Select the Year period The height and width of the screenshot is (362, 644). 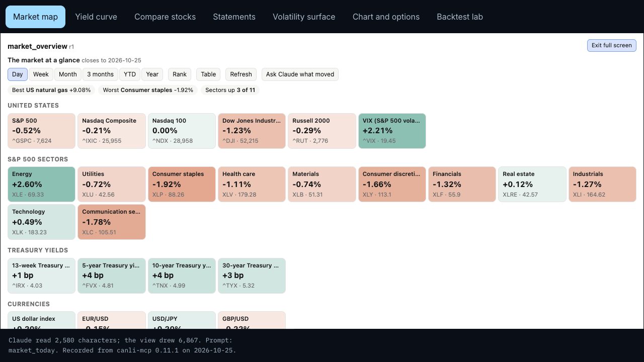click(x=152, y=74)
